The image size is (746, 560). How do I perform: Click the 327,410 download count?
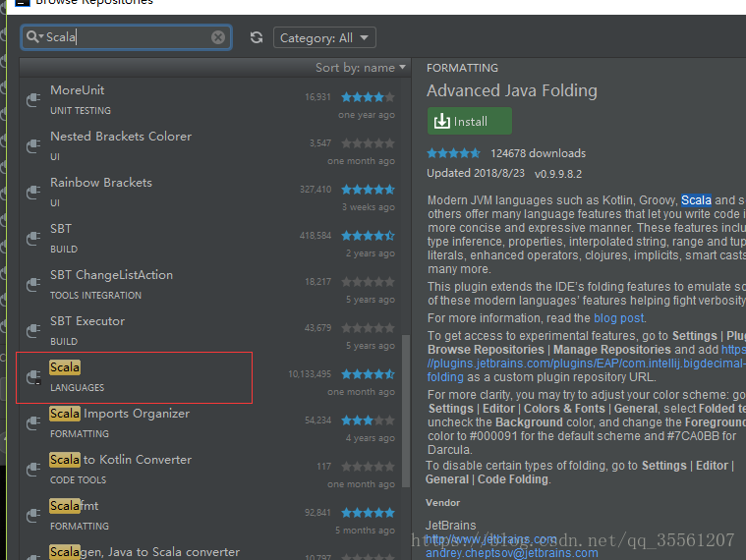click(315, 190)
